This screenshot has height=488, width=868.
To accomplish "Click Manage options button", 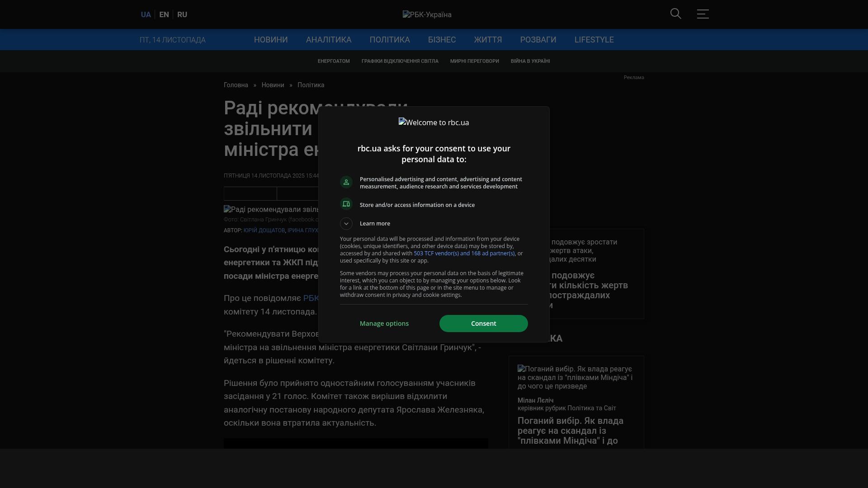I will pos(384,324).
